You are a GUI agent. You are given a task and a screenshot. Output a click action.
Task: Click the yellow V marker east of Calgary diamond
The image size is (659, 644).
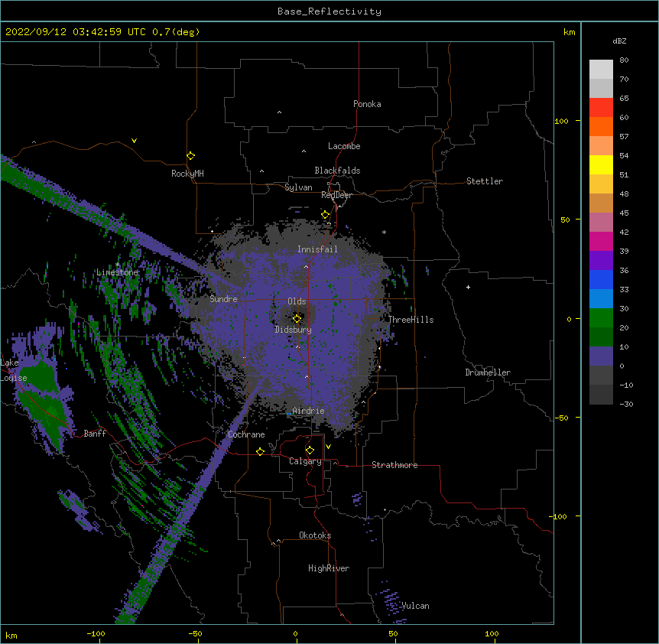pyautogui.click(x=328, y=447)
